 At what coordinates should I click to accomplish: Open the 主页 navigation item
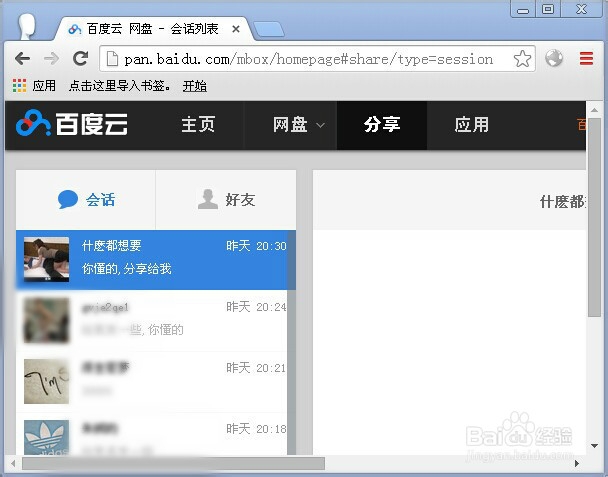point(198,125)
